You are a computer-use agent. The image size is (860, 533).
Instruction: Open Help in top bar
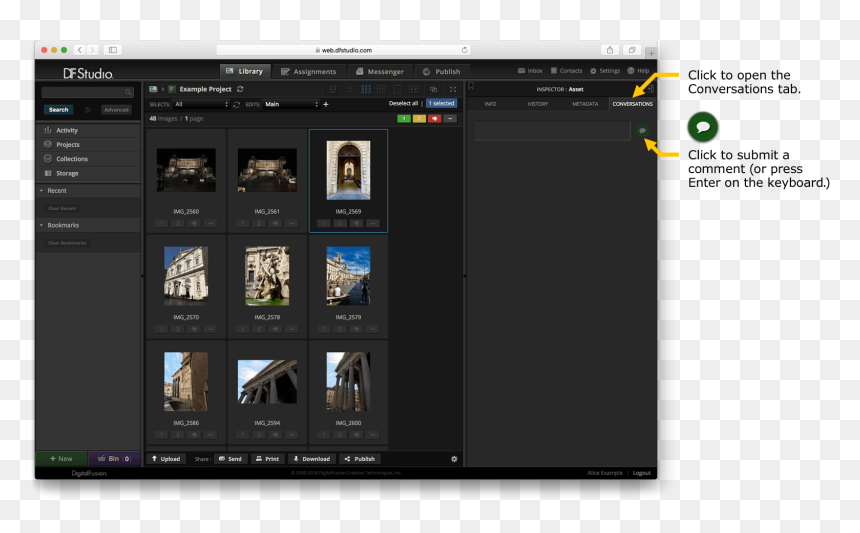638,71
